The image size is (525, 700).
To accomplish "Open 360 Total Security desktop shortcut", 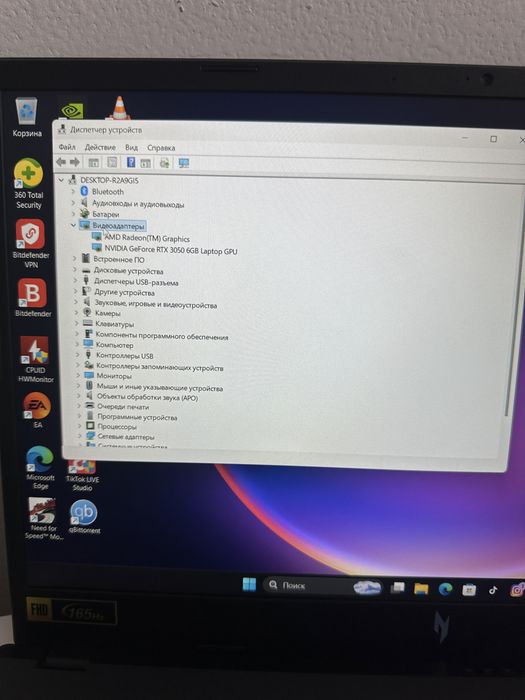I will click(x=28, y=184).
